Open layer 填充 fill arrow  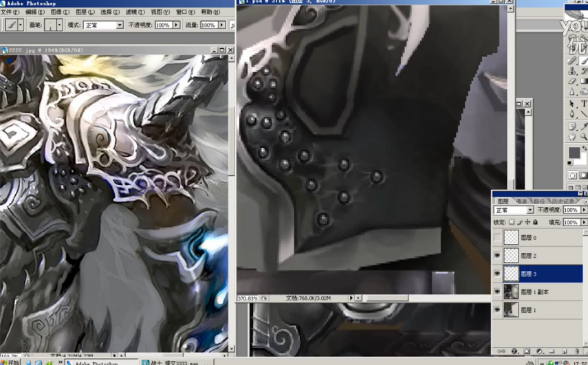pyautogui.click(x=584, y=222)
